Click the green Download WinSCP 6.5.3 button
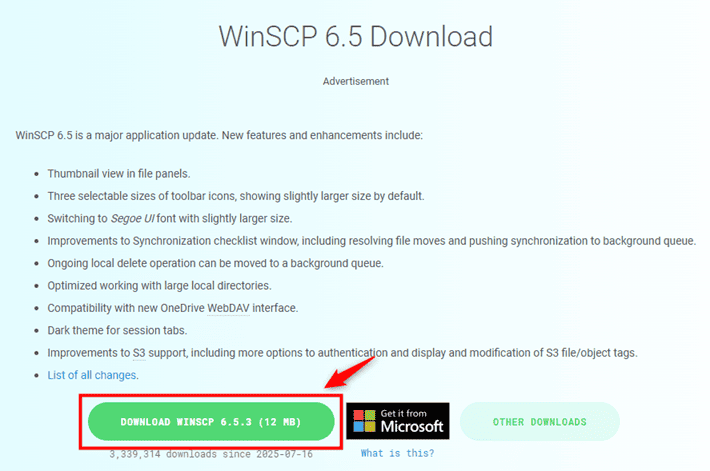Viewport: 710px width, 471px height. click(211, 422)
